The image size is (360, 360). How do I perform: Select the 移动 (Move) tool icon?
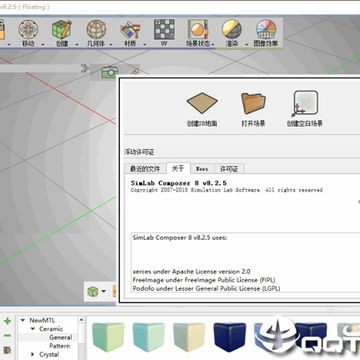[28, 29]
